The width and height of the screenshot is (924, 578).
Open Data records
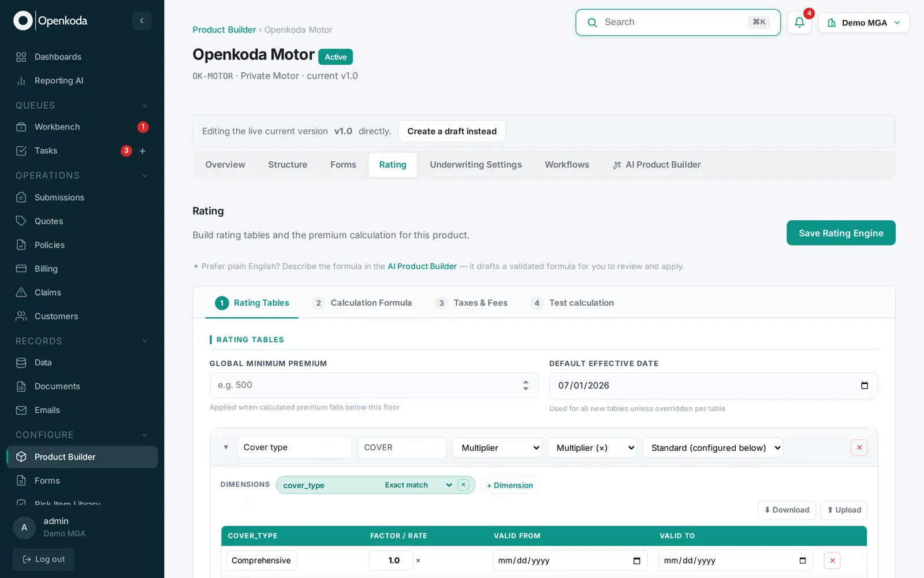coord(82,362)
